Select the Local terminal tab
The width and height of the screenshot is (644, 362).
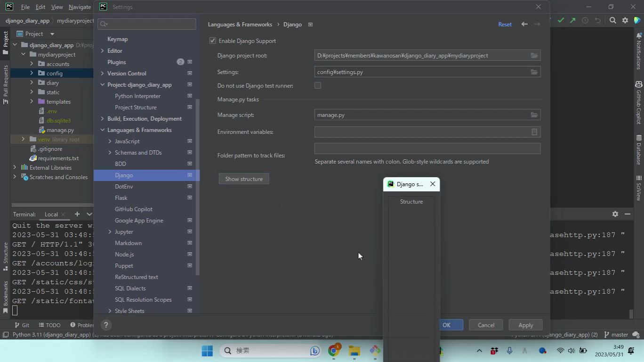click(51, 214)
